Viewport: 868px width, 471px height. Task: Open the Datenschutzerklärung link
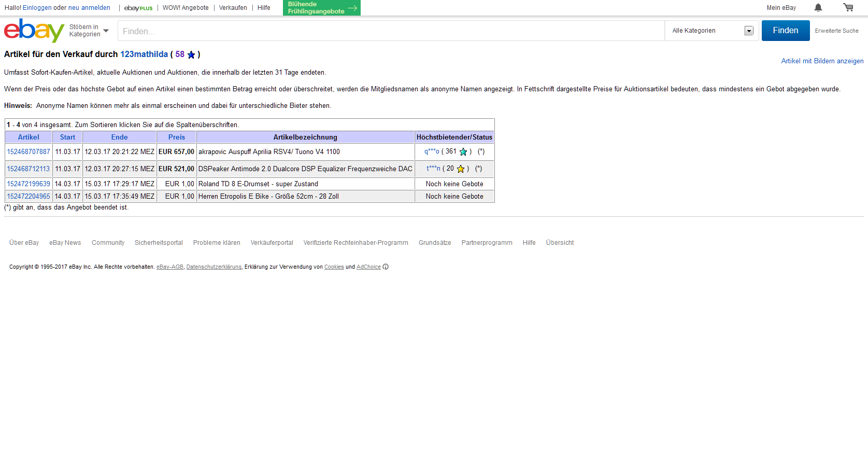pyautogui.click(x=214, y=267)
